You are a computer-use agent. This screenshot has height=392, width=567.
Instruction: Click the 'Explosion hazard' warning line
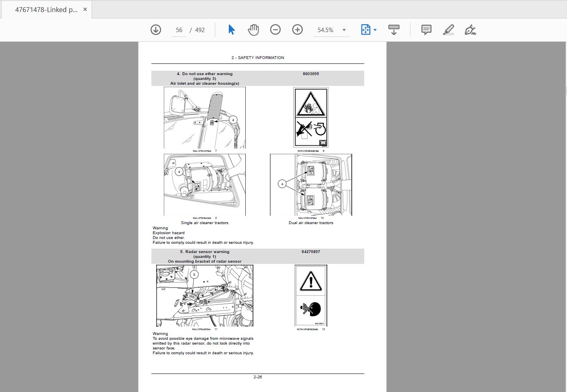click(x=169, y=233)
